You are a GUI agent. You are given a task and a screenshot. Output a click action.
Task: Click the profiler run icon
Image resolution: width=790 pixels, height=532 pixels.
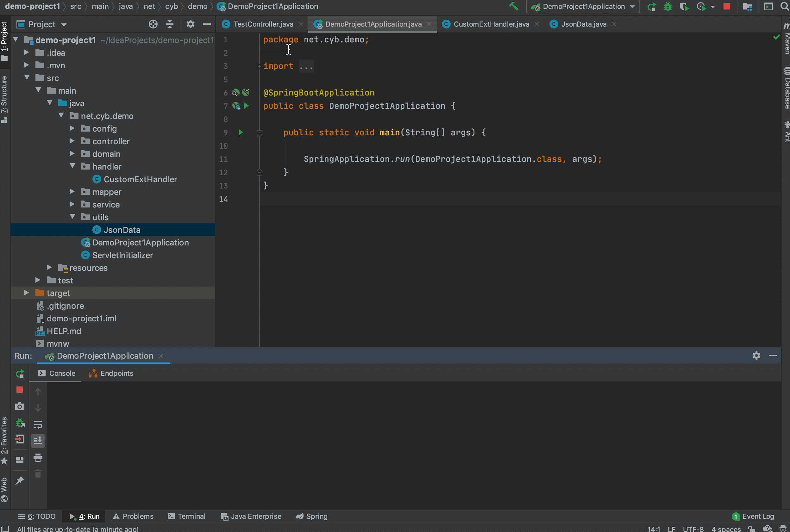coord(701,6)
